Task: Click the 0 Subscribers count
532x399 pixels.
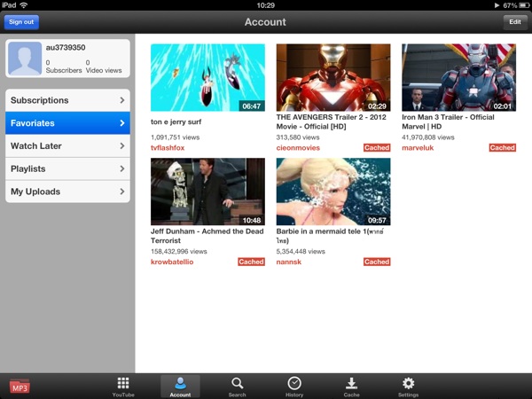Action: pyautogui.click(x=64, y=66)
